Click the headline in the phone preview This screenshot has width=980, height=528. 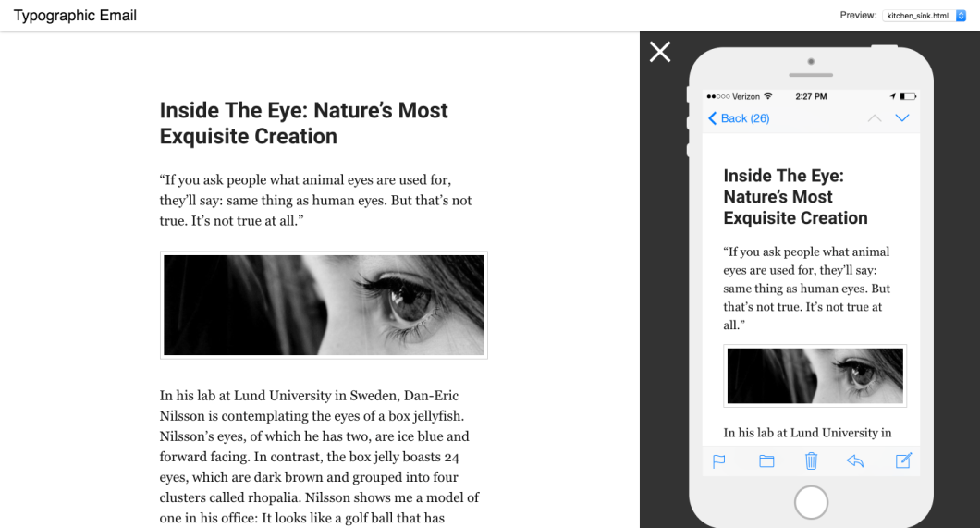[795, 197]
